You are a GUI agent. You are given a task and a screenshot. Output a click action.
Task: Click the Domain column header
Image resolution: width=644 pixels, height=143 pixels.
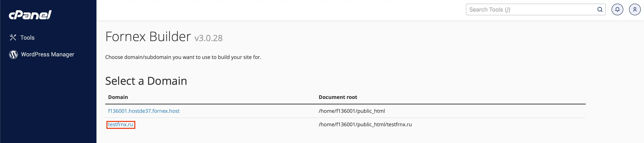pyautogui.click(x=118, y=97)
